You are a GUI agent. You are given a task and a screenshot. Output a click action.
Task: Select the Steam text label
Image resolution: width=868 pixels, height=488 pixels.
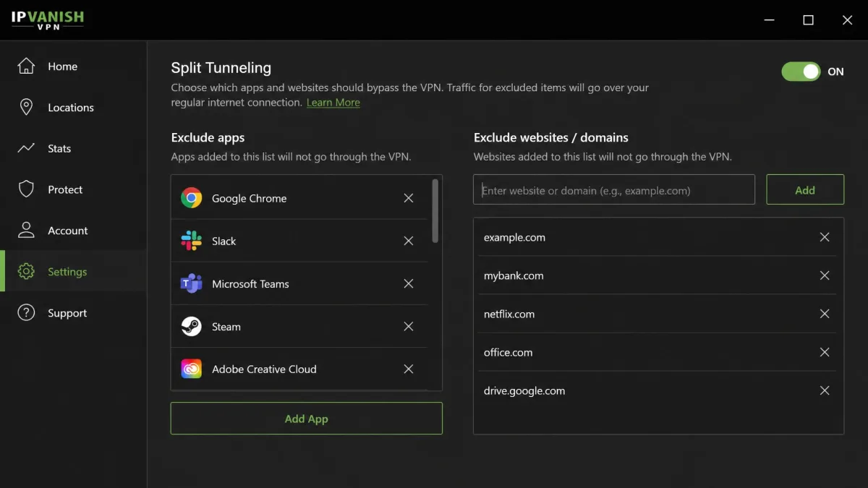226,327
